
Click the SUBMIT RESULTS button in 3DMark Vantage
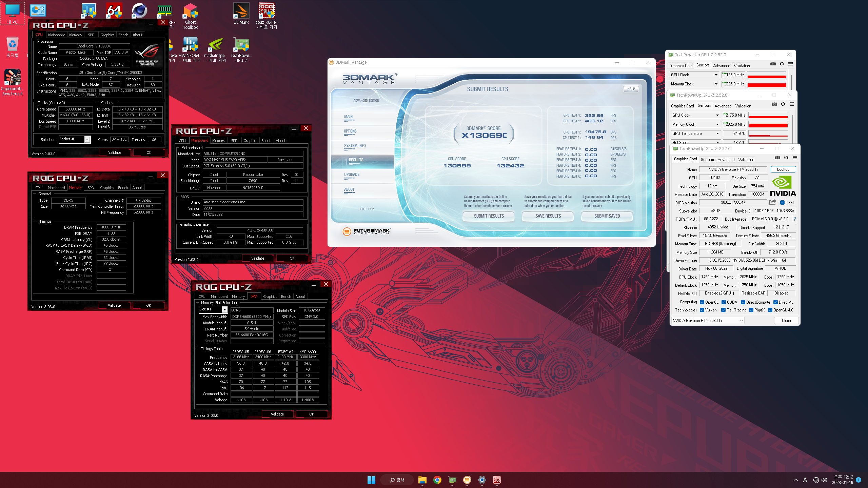489,216
